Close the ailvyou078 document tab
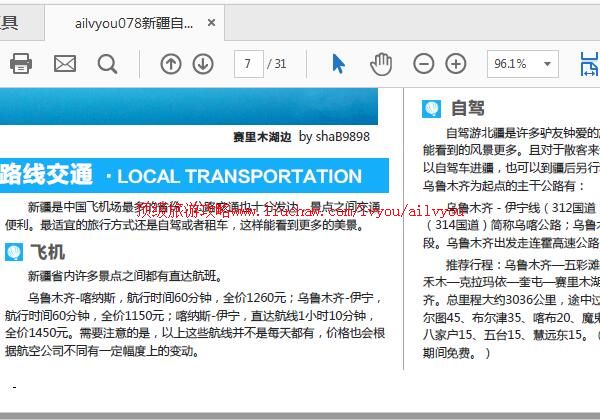 click(x=211, y=23)
